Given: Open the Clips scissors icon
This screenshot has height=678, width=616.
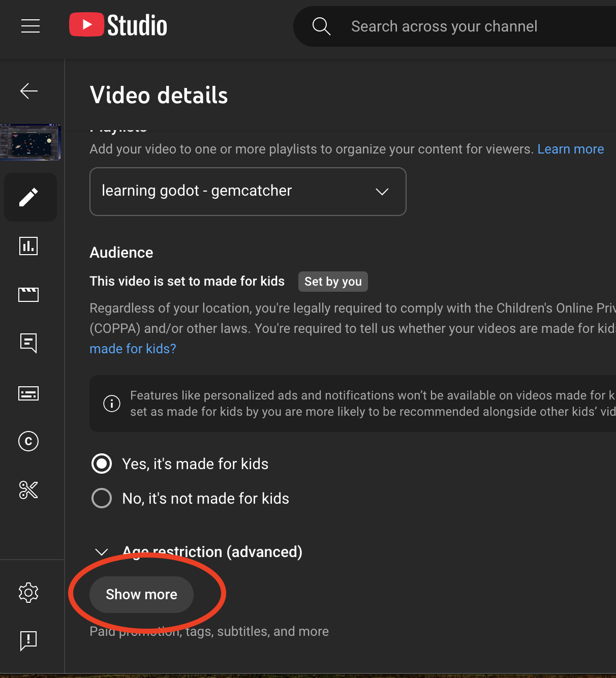Looking at the screenshot, I should coord(28,490).
